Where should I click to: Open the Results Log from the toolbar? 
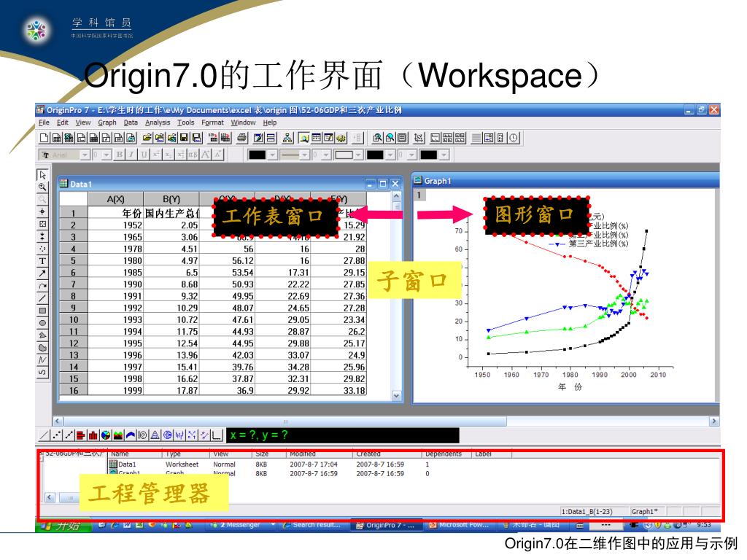click(x=316, y=138)
